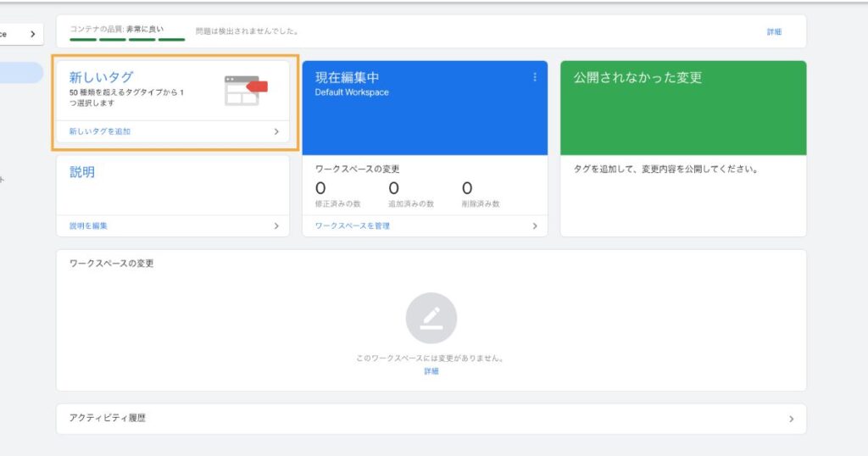Viewport: 868px width, 456px height.
Task: Click 追加済みの数 counter
Action: pos(411,195)
